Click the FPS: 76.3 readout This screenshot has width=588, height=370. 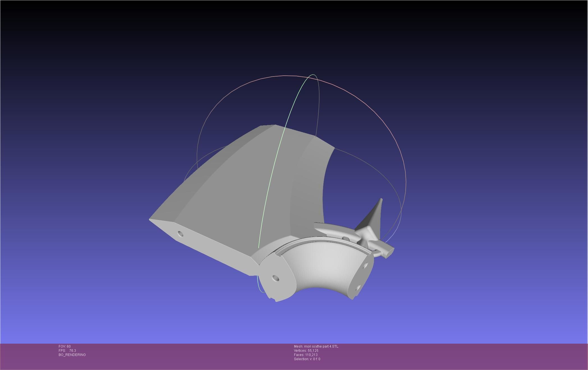pyautogui.click(x=67, y=351)
